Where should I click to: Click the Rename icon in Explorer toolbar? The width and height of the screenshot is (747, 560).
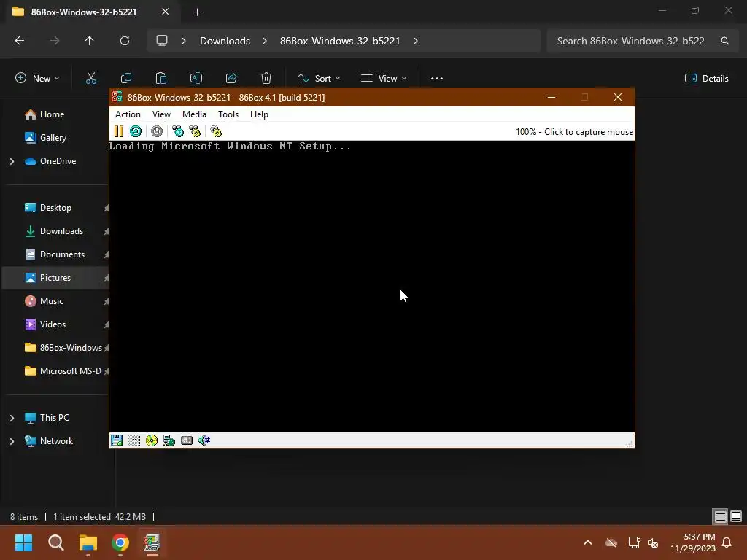pyautogui.click(x=196, y=78)
